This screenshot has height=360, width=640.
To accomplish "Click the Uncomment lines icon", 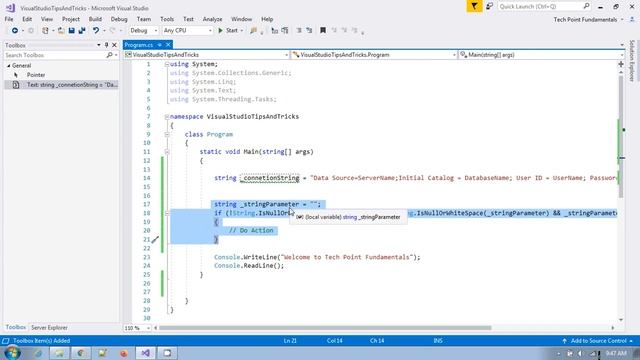I will coord(309,31).
